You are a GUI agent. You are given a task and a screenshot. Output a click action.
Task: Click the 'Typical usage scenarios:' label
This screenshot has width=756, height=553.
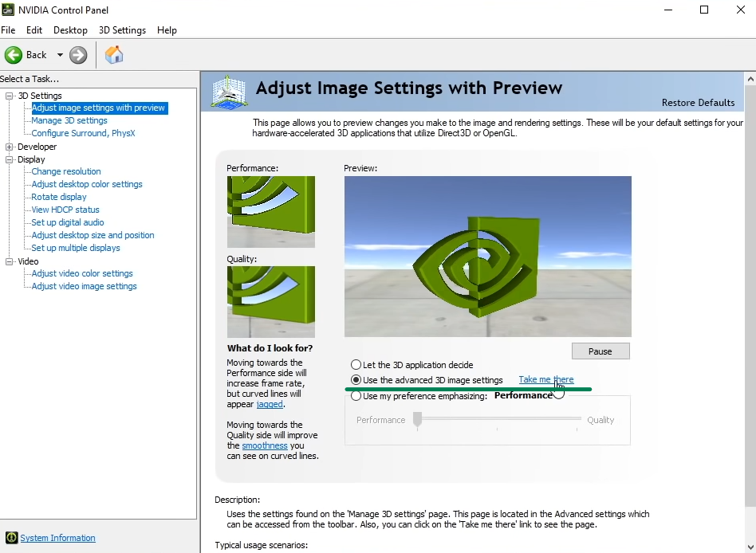tap(261, 545)
